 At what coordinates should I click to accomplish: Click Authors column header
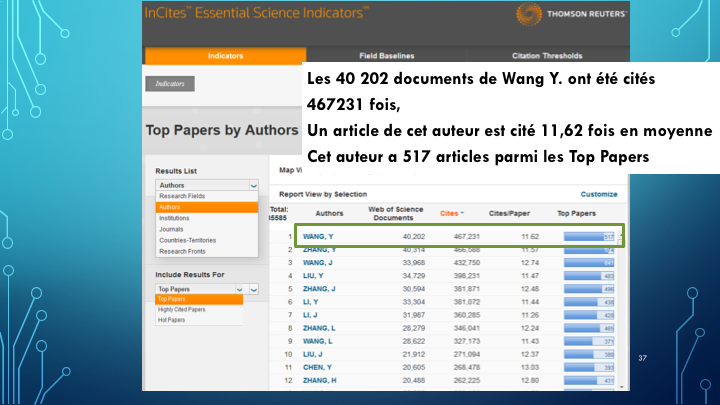coord(329,214)
